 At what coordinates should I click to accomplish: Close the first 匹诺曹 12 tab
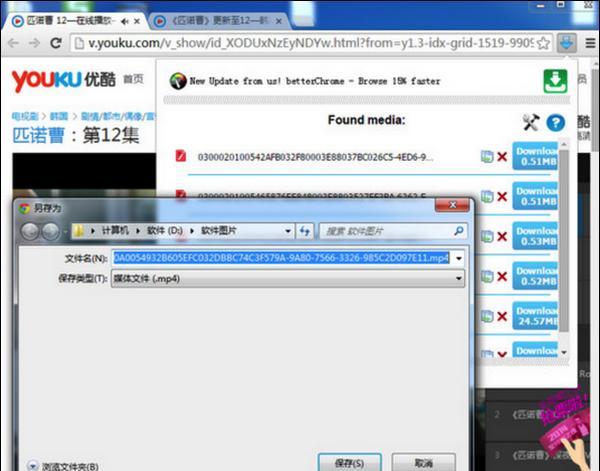click(x=137, y=21)
